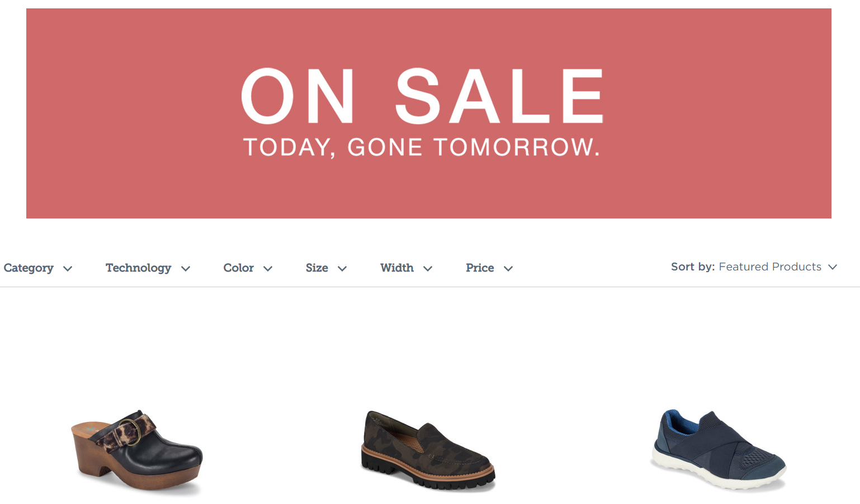The image size is (860, 504).
Task: Expand the Price filter
Action: [490, 268]
